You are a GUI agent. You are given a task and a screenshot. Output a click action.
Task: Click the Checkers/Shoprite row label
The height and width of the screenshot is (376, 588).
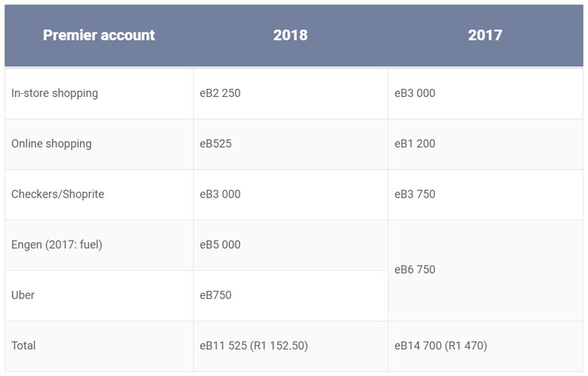tap(58, 195)
